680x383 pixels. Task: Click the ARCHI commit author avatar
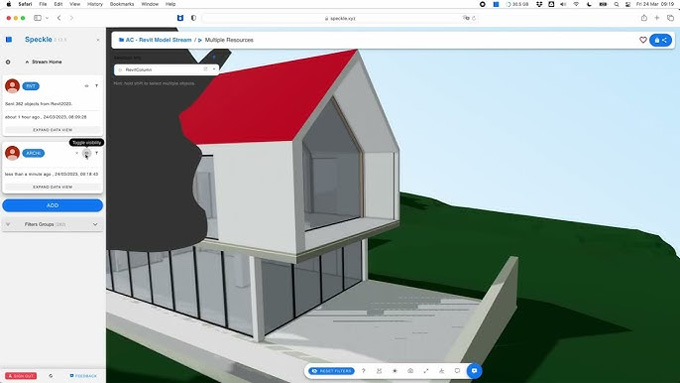pyautogui.click(x=12, y=153)
